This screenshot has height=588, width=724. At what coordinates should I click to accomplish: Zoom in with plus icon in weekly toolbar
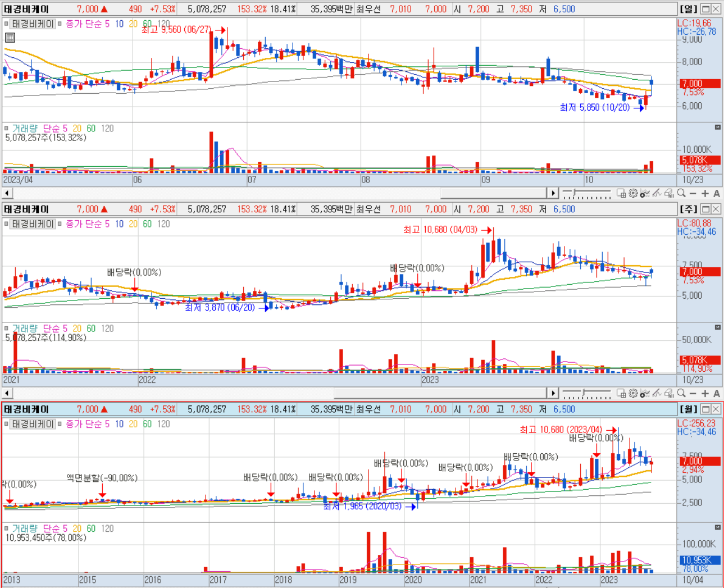point(705,393)
